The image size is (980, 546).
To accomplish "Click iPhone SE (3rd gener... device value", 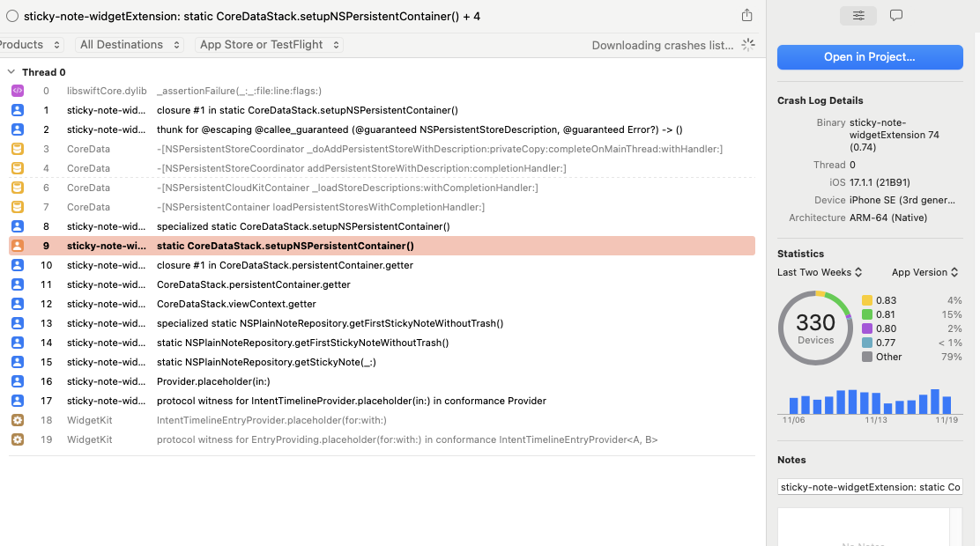I will point(902,200).
